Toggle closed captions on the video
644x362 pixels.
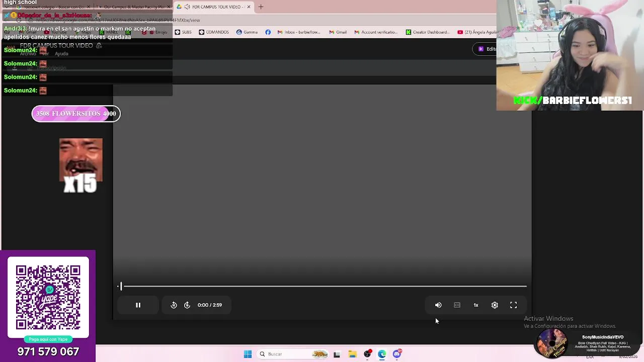(457, 305)
